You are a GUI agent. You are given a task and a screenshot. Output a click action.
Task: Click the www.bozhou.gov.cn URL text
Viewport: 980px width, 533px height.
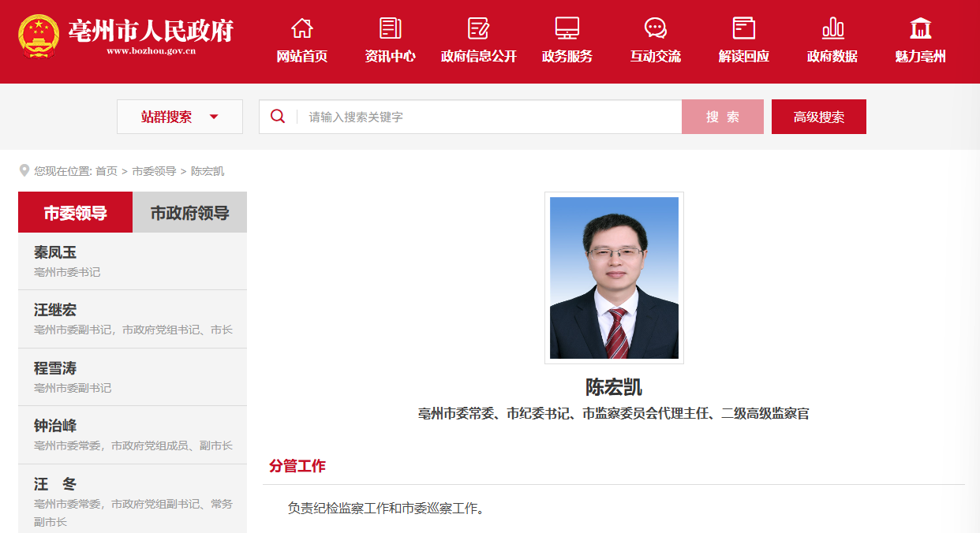tap(151, 51)
